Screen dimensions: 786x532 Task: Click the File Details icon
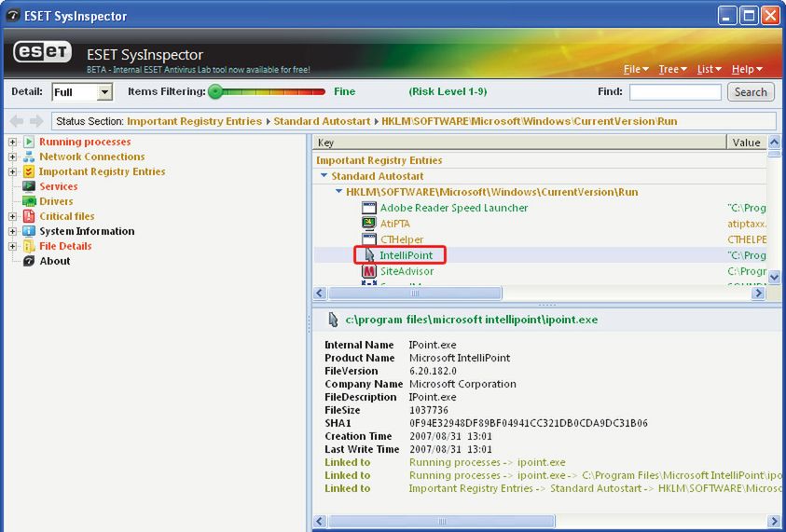[x=29, y=246]
